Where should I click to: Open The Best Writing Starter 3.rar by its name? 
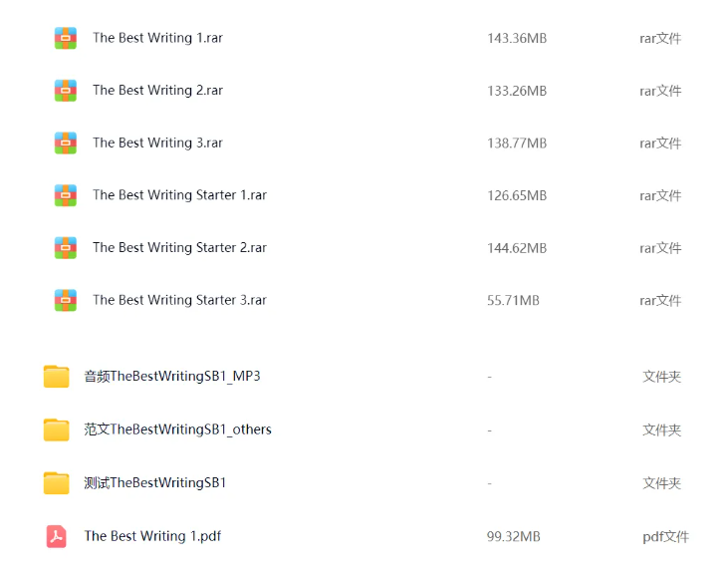(x=179, y=300)
